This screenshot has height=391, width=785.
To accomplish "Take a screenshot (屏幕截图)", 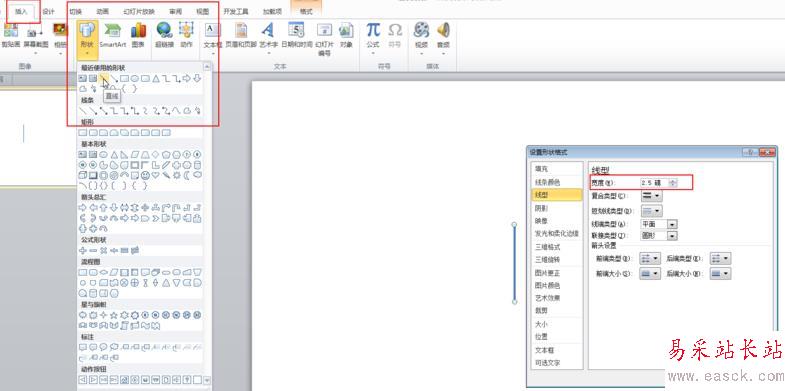I will coord(36,38).
